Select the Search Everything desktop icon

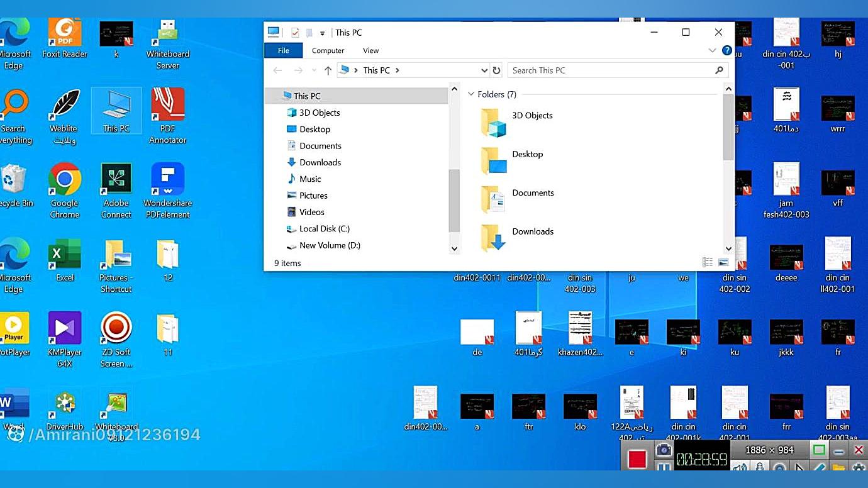14,117
